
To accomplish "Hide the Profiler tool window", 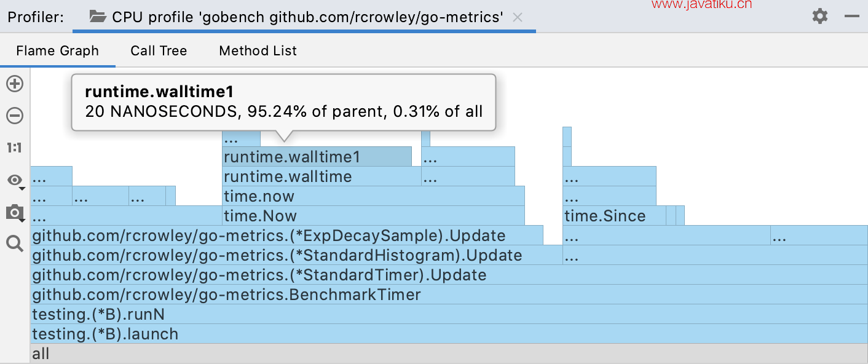I will [x=852, y=17].
